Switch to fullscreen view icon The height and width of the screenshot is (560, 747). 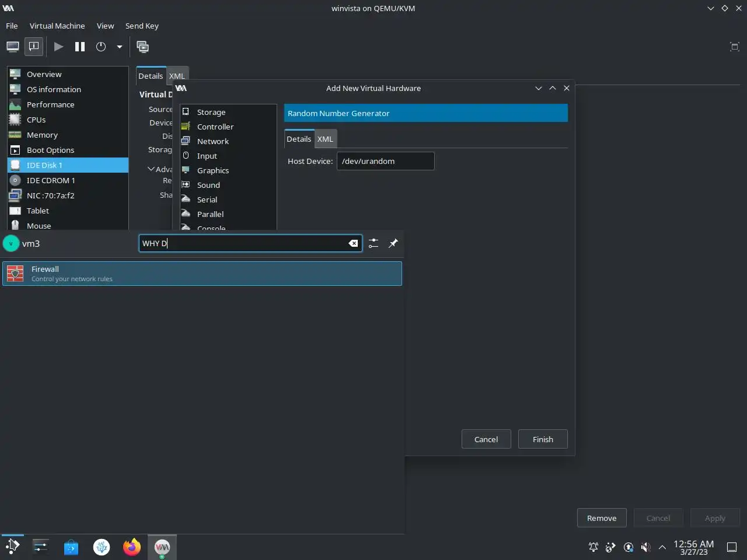coord(735,47)
